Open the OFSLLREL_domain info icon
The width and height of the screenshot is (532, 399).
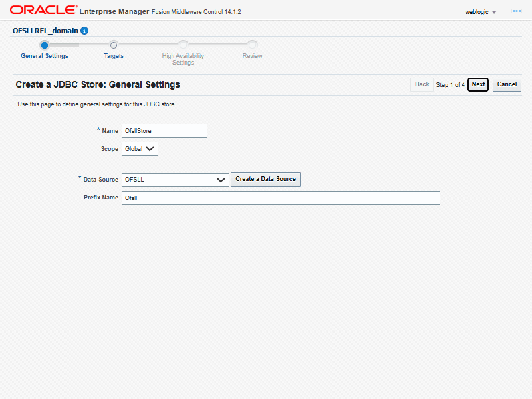pos(84,31)
